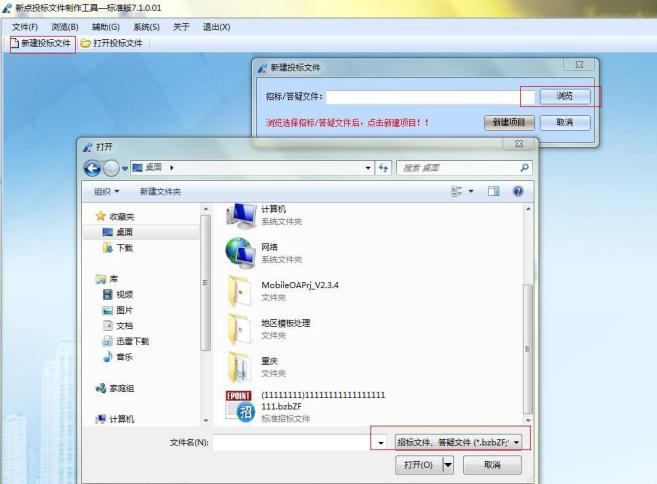Image resolution: width=657 pixels, height=484 pixels.
Task: Click file list scroll down arrow
Action: 528,420
